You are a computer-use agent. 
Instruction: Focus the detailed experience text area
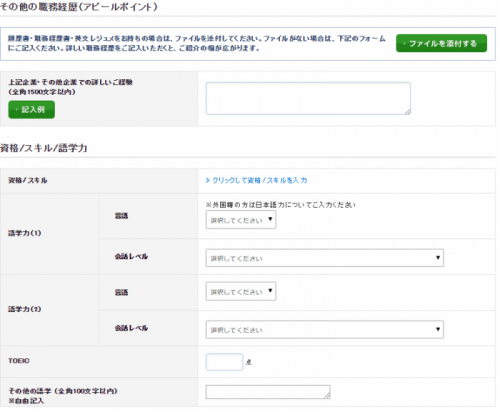pos(308,98)
